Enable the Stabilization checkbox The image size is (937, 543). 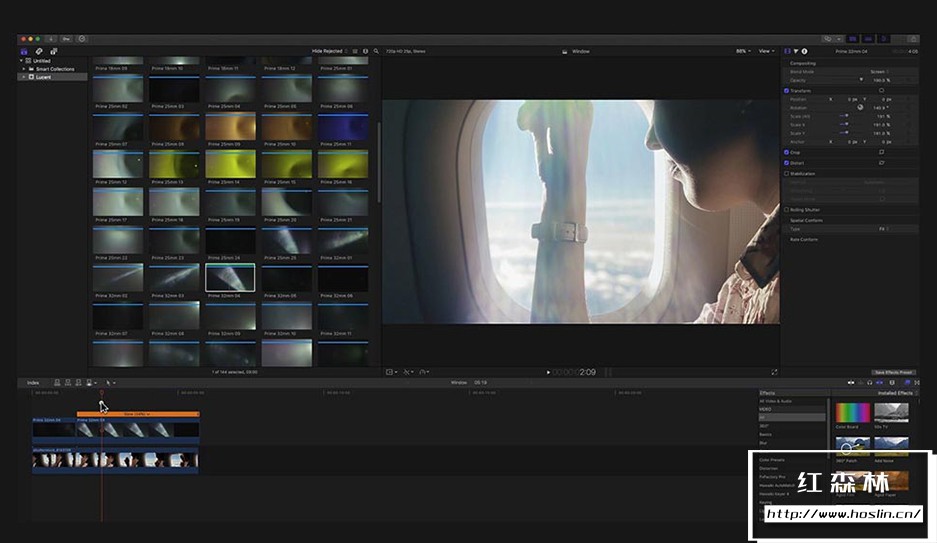tap(787, 174)
